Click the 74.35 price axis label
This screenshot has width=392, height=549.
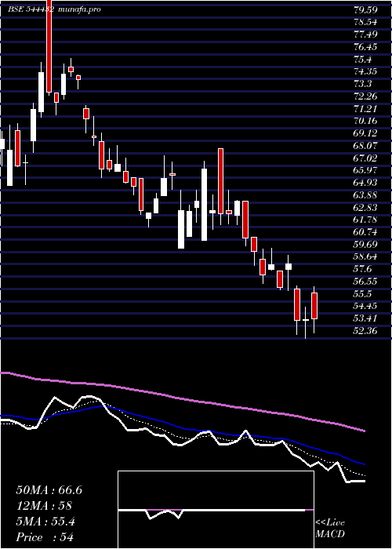tap(366, 71)
